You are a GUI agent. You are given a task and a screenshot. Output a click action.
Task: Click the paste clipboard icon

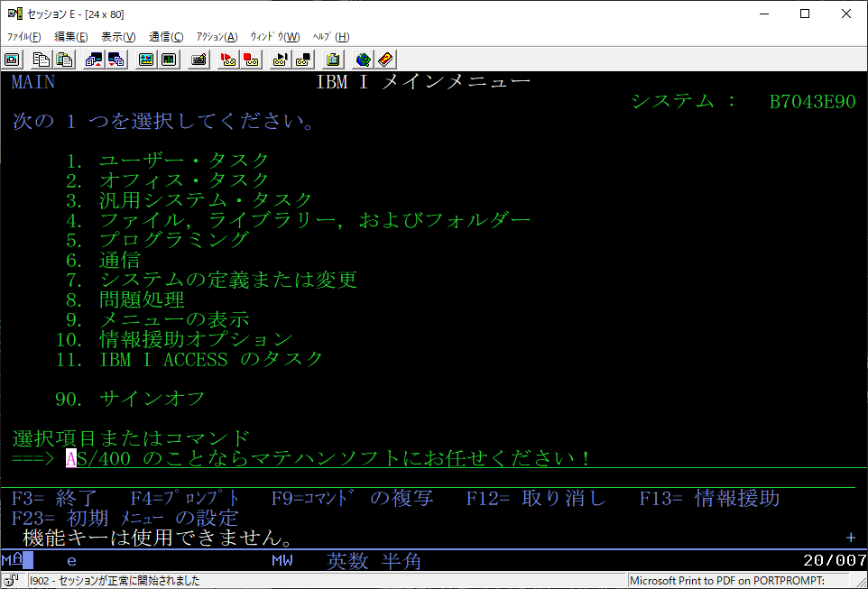tap(63, 60)
